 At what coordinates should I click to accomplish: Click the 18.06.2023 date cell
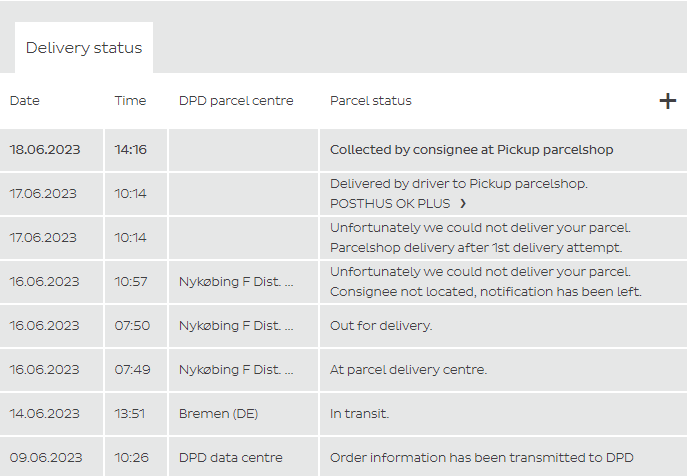[44, 150]
